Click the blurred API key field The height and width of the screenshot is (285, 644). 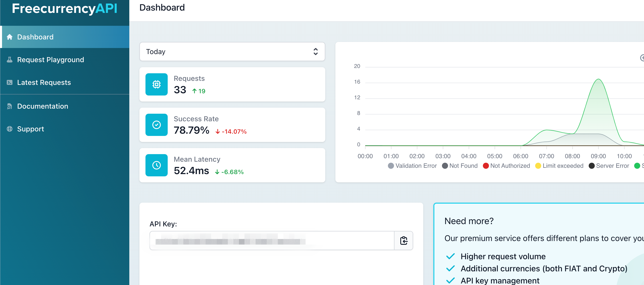click(272, 241)
